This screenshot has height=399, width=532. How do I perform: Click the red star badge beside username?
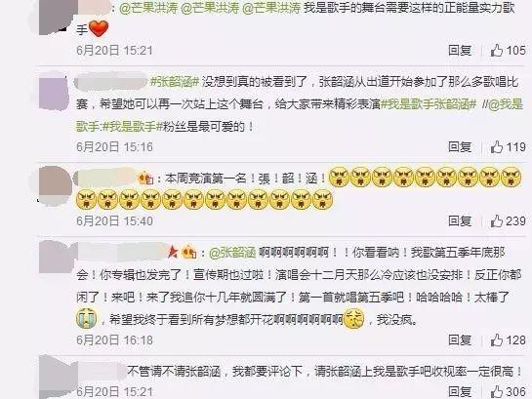(x=173, y=252)
